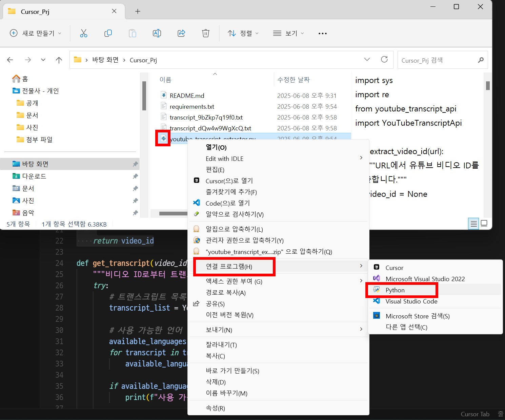The height and width of the screenshot is (420, 505).
Task: Expand 보내기(N) submenu
Action: [x=361, y=329]
